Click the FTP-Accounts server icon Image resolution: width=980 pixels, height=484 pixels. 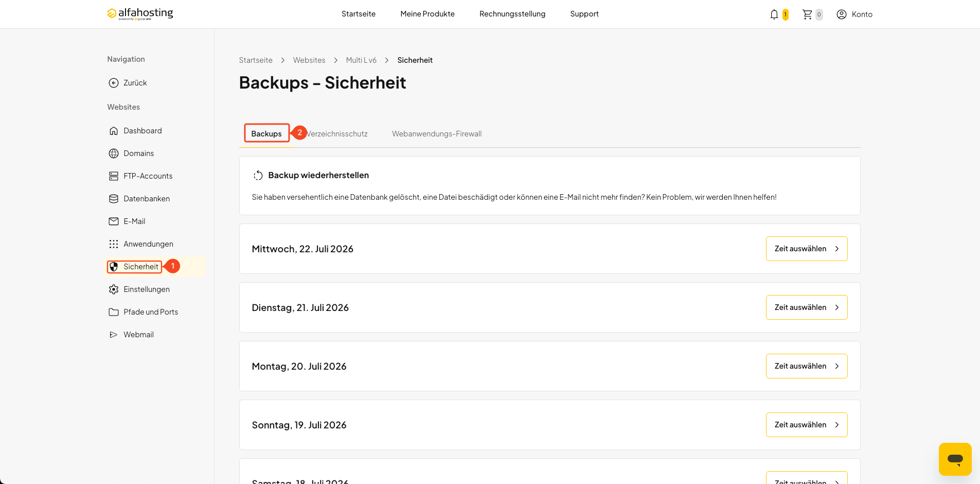tap(114, 176)
